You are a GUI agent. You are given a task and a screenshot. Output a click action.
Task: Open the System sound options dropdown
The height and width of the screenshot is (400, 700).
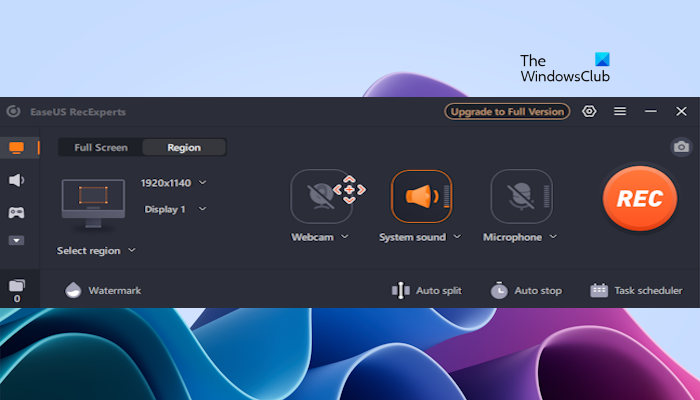click(x=457, y=237)
